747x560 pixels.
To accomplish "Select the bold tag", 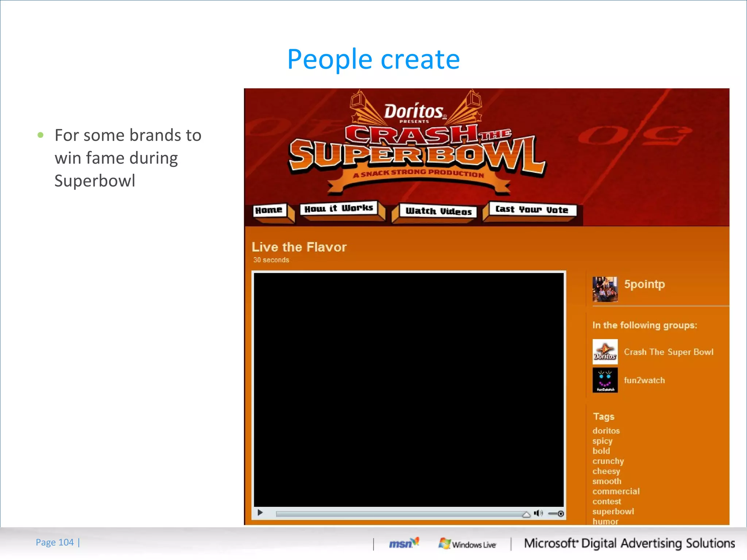I will [x=601, y=451].
